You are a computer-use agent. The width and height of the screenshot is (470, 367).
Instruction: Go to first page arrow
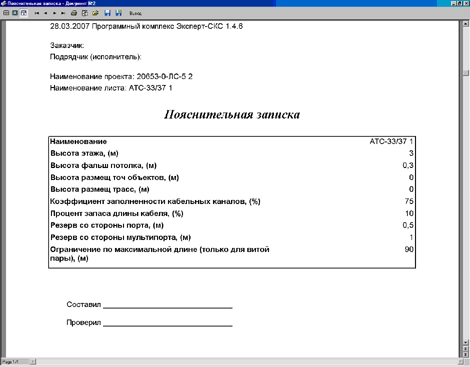[x=37, y=13]
